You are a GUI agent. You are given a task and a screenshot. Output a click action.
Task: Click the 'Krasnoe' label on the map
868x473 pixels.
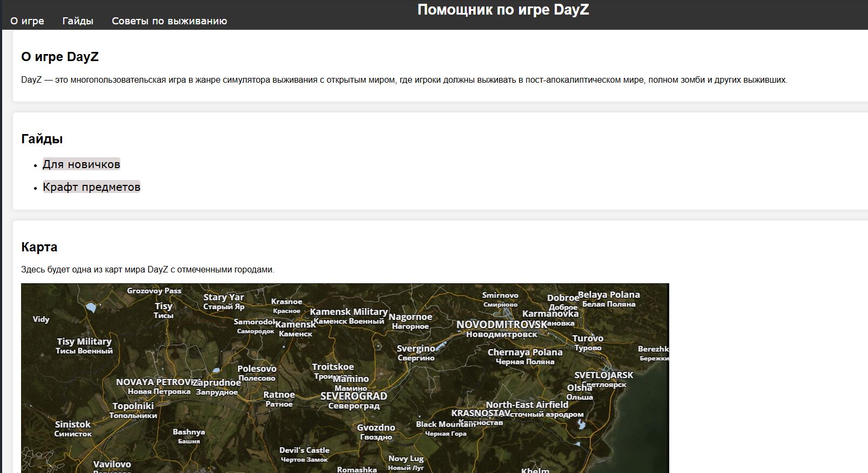click(286, 302)
